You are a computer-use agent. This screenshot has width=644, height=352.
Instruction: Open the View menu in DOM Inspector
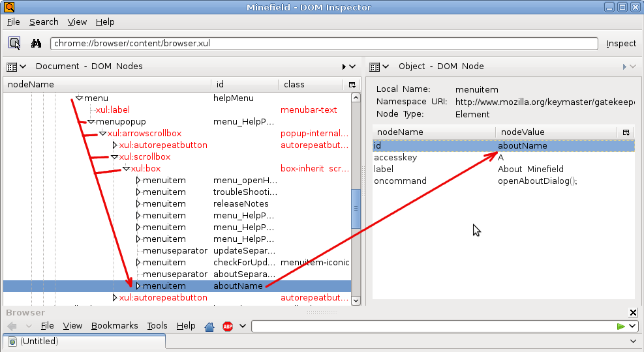pos(77,22)
